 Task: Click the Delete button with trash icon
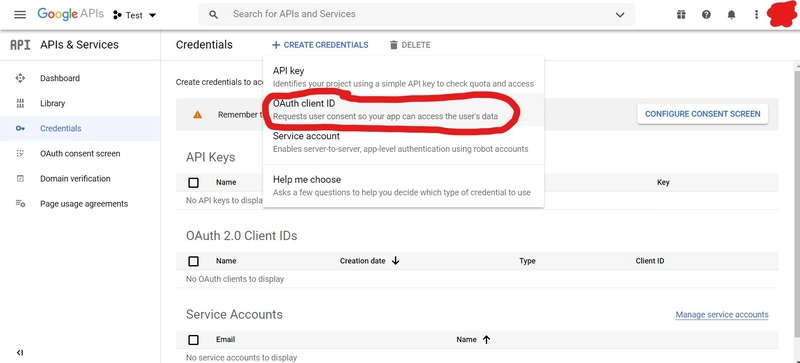click(410, 45)
